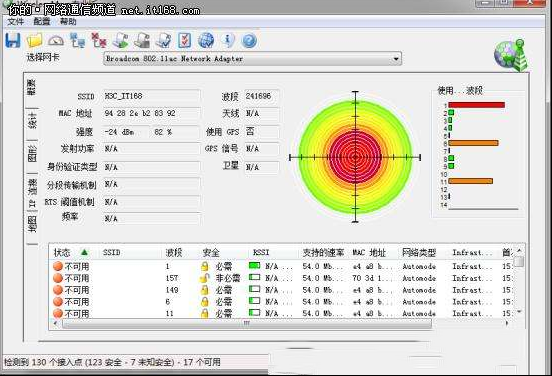Open the checklist options toolbar icon

coord(185,40)
